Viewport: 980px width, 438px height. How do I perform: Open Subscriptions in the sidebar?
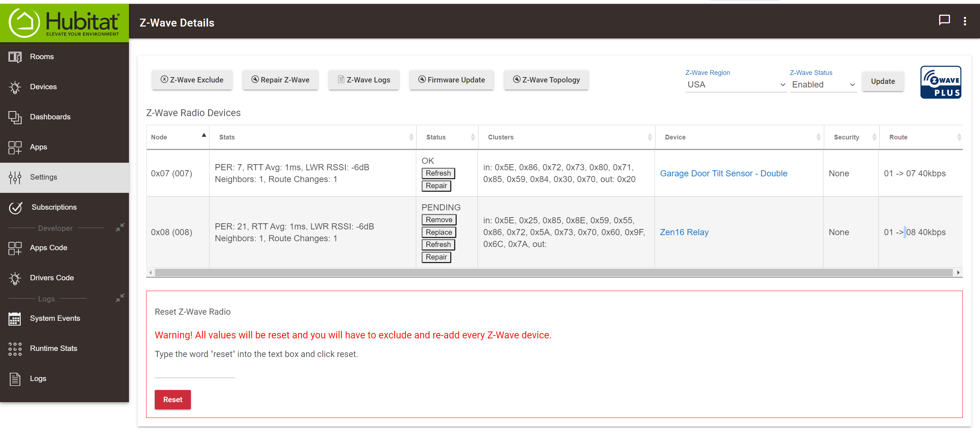point(64,207)
